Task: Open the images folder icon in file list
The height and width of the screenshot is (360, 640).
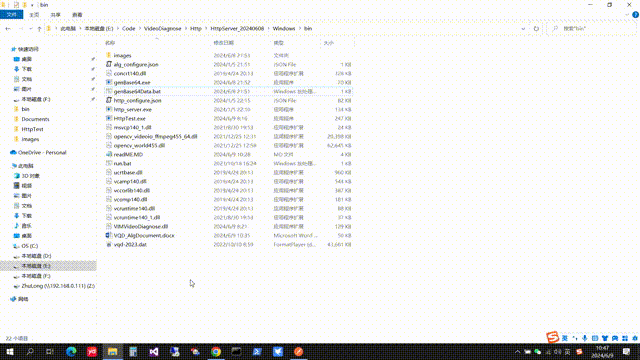Action: tap(109, 55)
